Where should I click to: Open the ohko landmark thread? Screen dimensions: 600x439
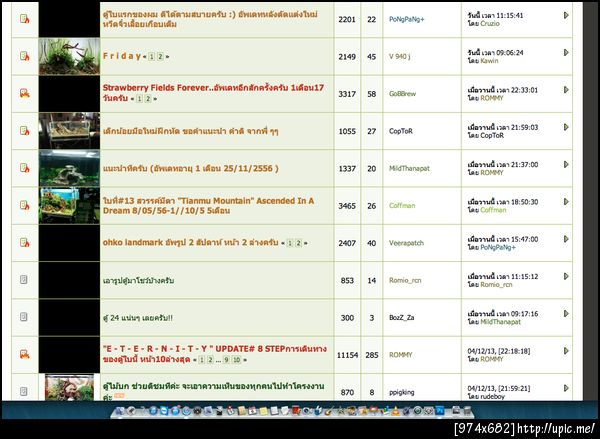(190, 242)
